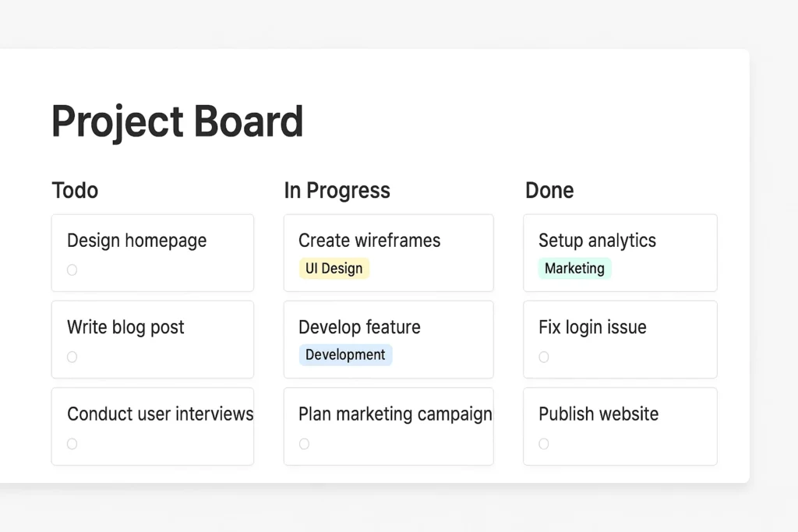The height and width of the screenshot is (532, 798).
Task: Toggle the circle on Publish website card
Action: point(544,444)
